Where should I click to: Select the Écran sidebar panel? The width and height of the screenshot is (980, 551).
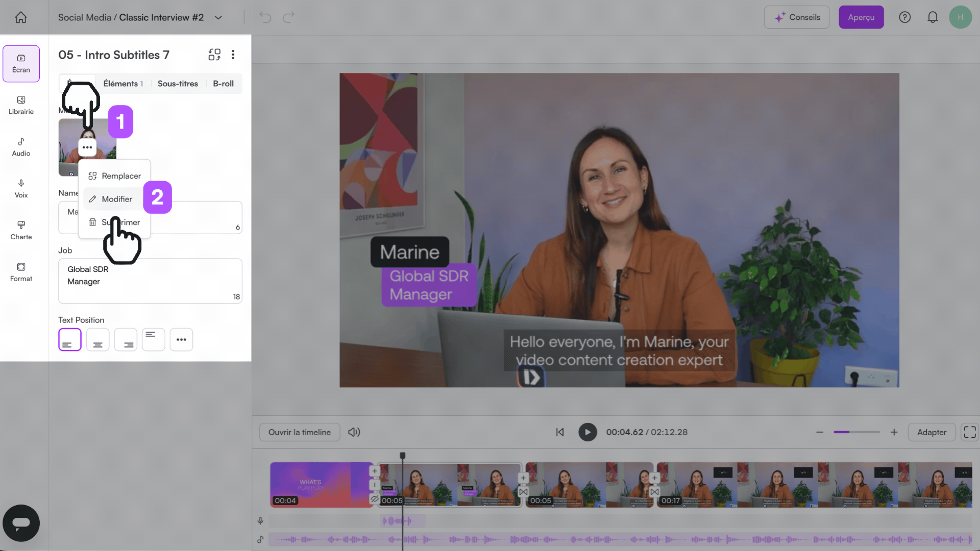click(x=21, y=64)
